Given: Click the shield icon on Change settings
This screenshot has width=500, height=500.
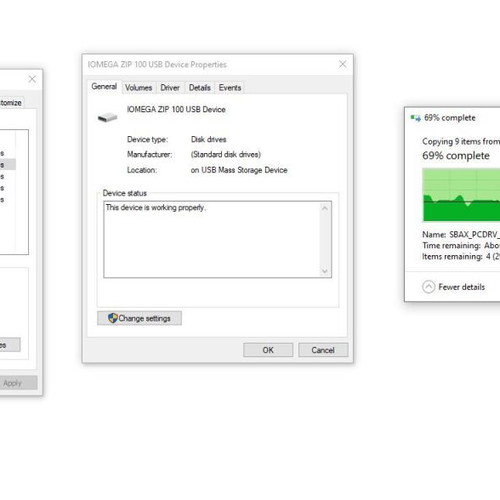Looking at the screenshot, I should 113,318.
